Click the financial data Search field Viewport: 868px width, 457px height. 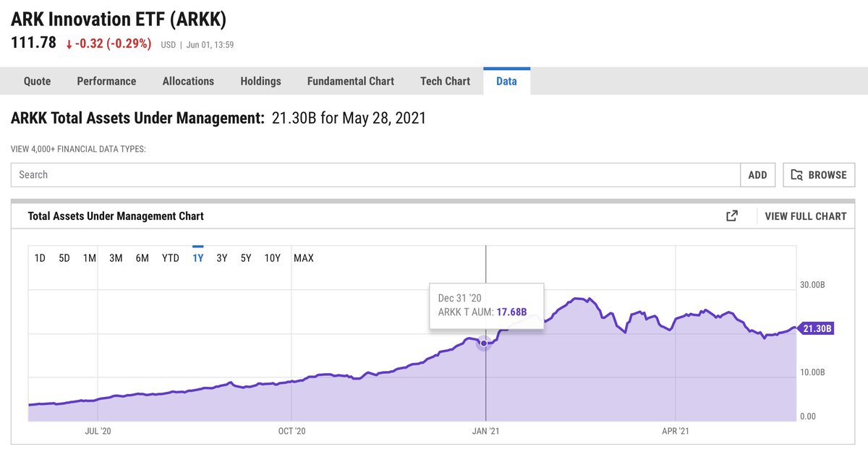pyautogui.click(x=375, y=175)
